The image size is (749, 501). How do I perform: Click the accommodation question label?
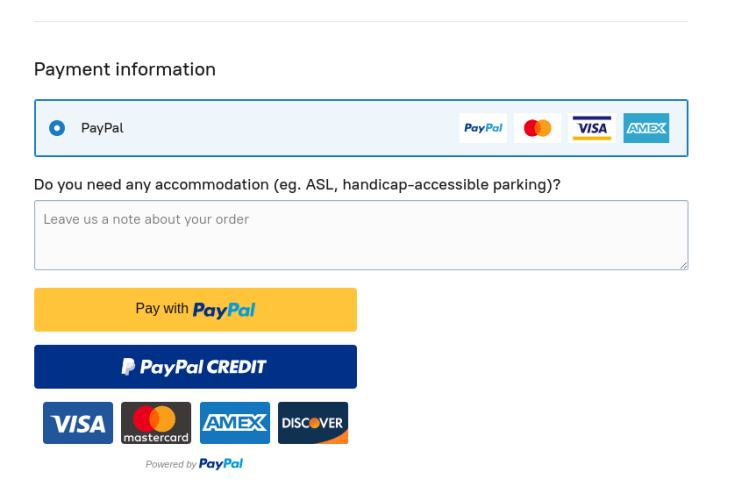point(297,185)
